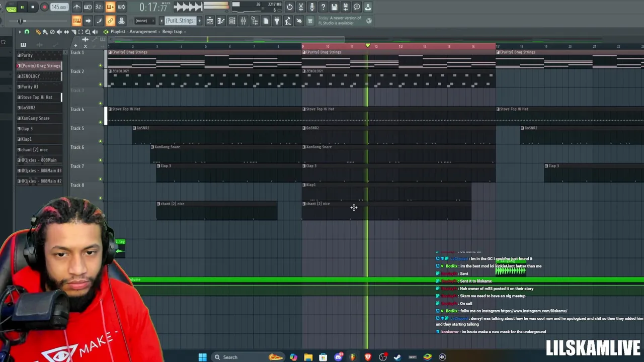Open the Mixer view icon

click(x=244, y=21)
